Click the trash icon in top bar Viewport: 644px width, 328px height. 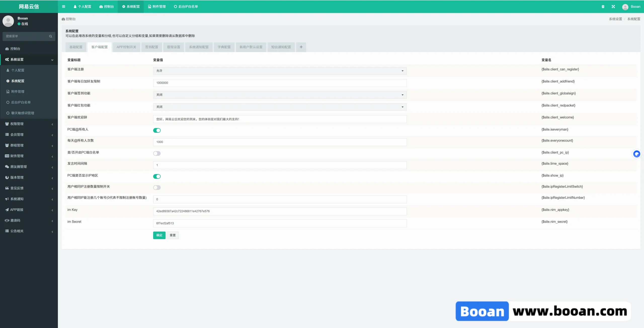pyautogui.click(x=603, y=7)
